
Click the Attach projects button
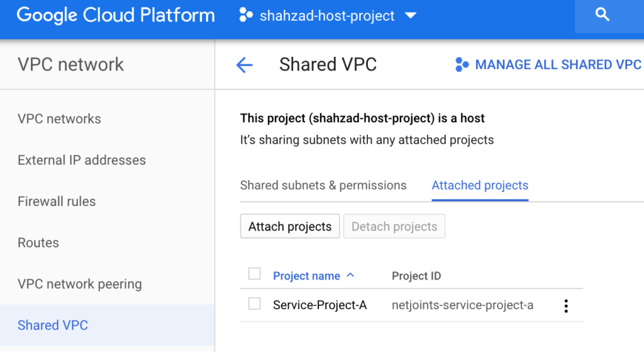290,226
